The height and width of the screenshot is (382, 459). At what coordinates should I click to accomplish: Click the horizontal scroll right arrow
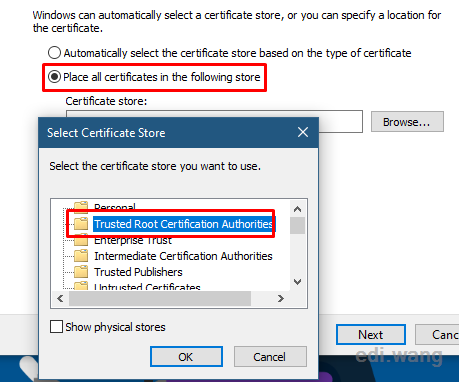[281, 298]
